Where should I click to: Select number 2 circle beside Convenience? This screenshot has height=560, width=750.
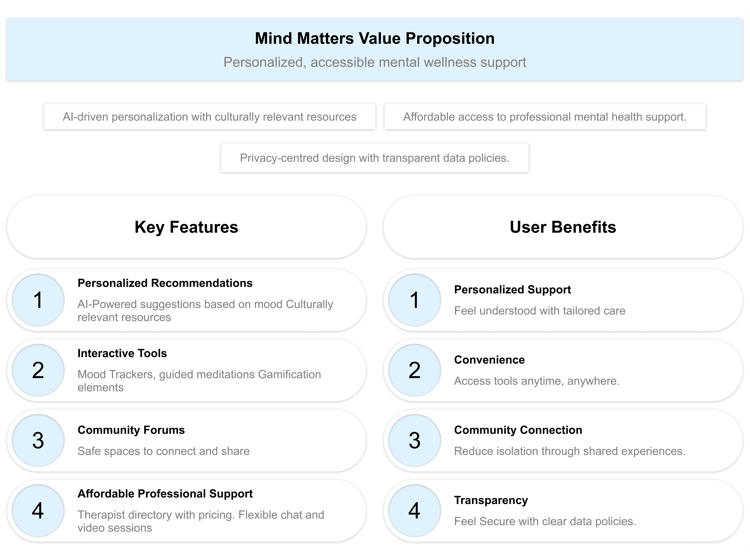point(414,370)
